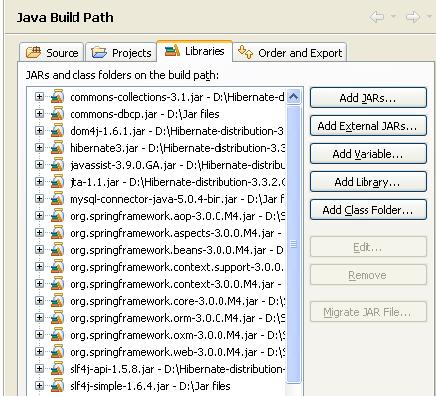Image resolution: width=436 pixels, height=397 pixels.
Task: Go forward using the right arrow icon
Action: (x=413, y=17)
